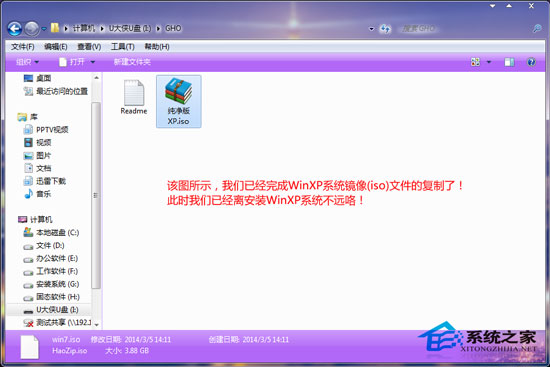This screenshot has height=367, width=550.
Task: Click the folder icon in the address bar
Action: point(55,28)
